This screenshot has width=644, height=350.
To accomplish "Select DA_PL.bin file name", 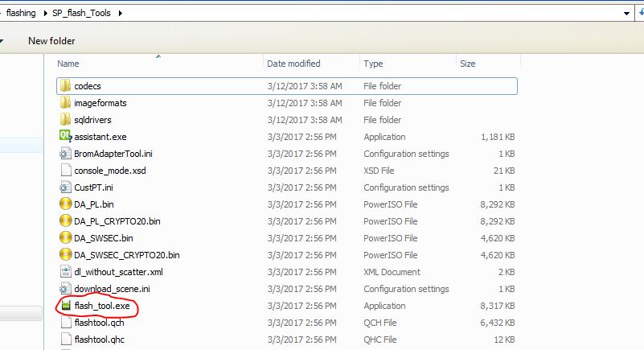I will coord(94,204).
